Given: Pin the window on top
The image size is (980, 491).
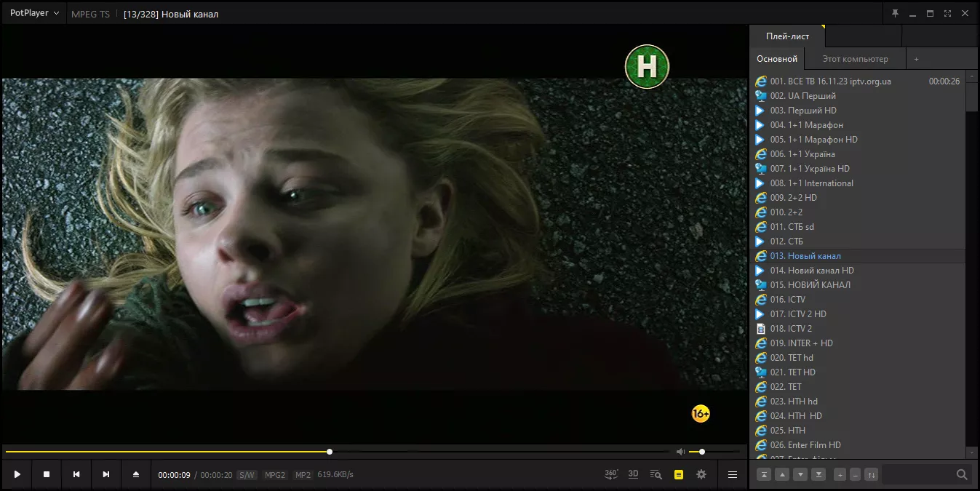Looking at the screenshot, I should 896,13.
